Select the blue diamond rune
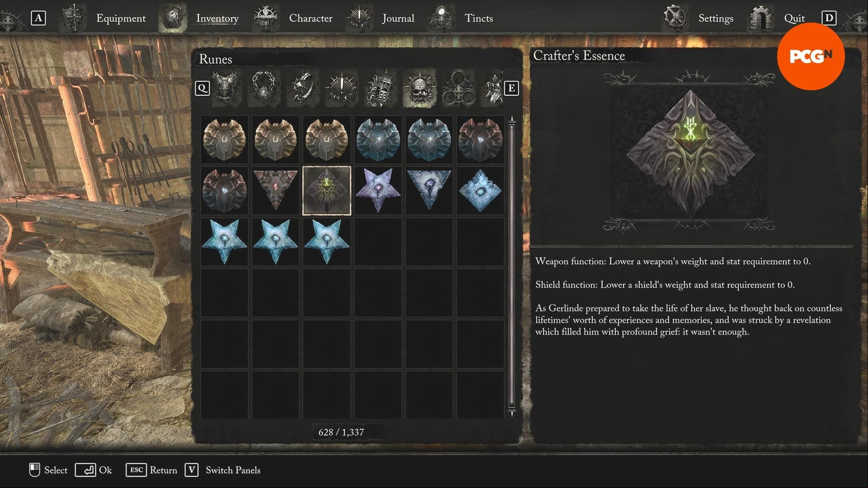This screenshot has height=488, width=868. tap(480, 191)
